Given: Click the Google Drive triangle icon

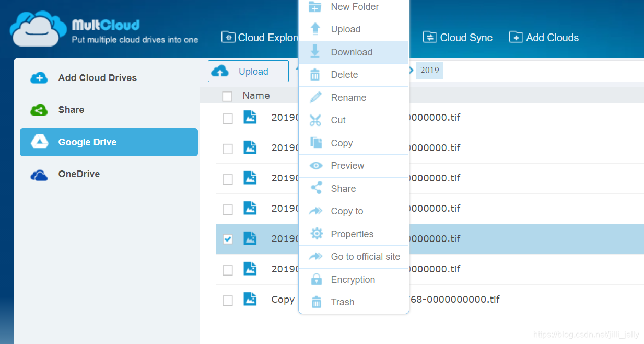Looking at the screenshot, I should [39, 142].
